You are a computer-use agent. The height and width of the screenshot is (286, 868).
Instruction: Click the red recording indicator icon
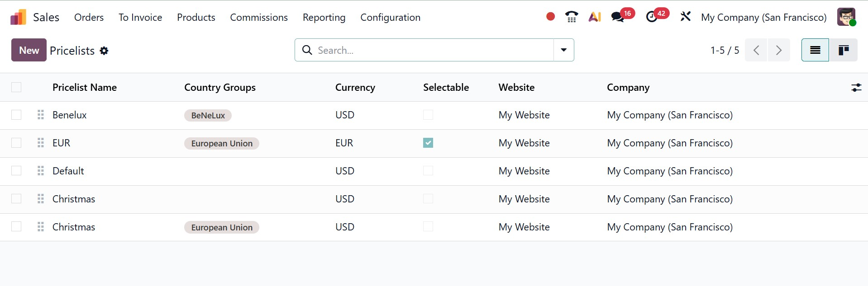pos(550,17)
